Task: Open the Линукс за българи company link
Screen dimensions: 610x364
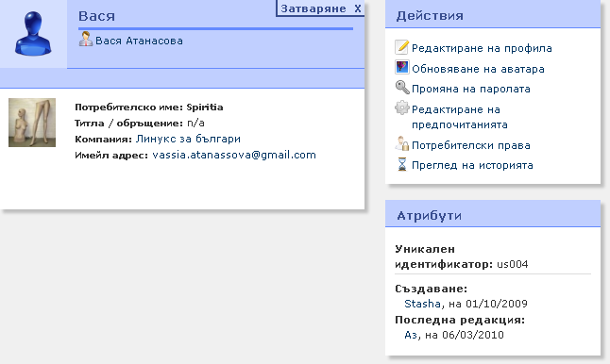Action: coord(188,139)
